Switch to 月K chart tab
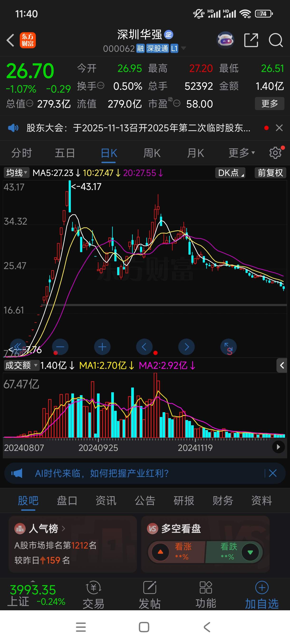 coord(196,153)
